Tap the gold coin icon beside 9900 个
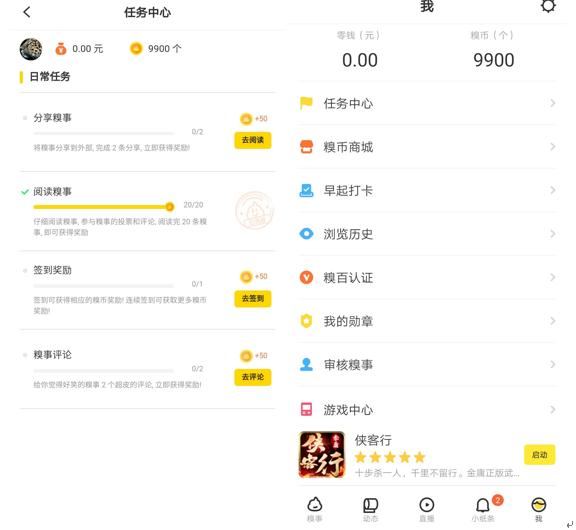The width and height of the screenshot is (576, 530). [136, 48]
